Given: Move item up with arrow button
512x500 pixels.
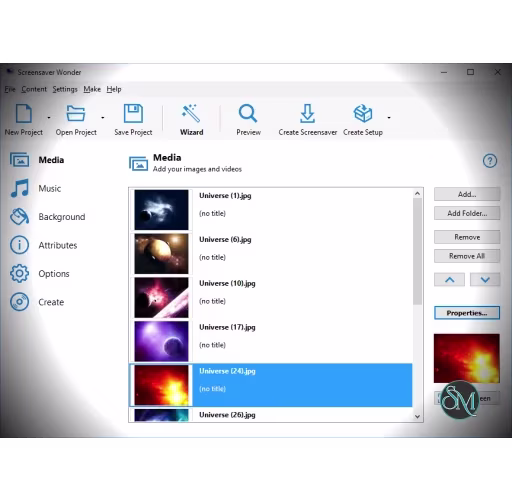Looking at the screenshot, I should [x=449, y=280].
